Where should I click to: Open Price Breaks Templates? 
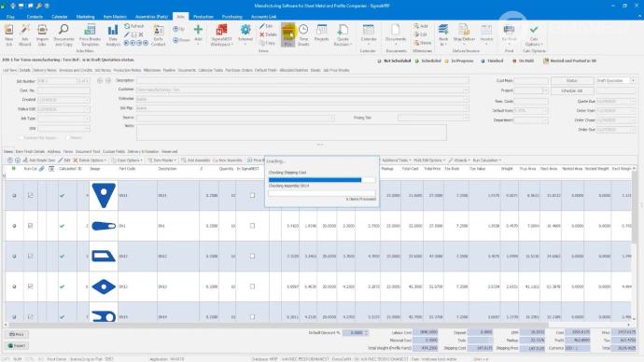[x=90, y=35]
